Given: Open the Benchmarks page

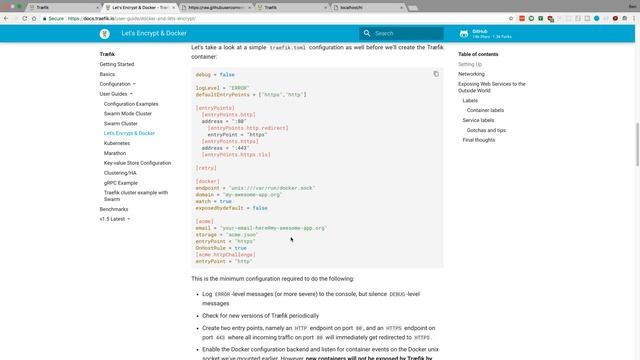Looking at the screenshot, I should click(113, 209).
